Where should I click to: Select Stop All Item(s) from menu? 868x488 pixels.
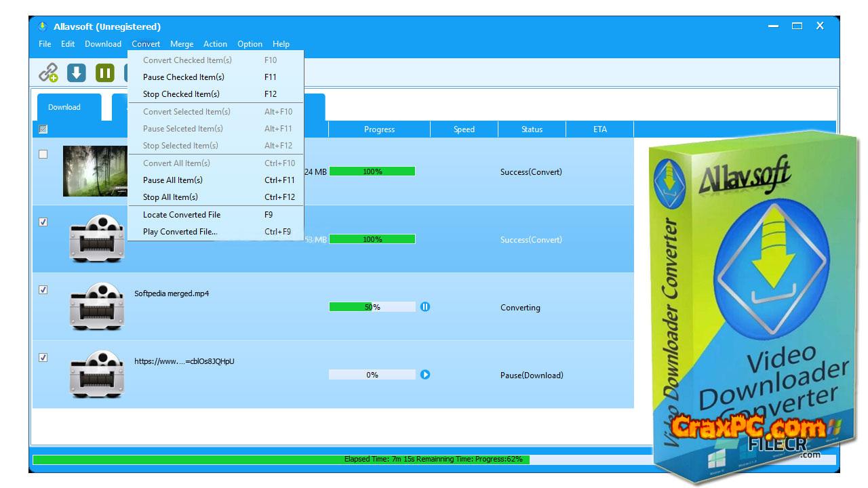tap(216, 197)
